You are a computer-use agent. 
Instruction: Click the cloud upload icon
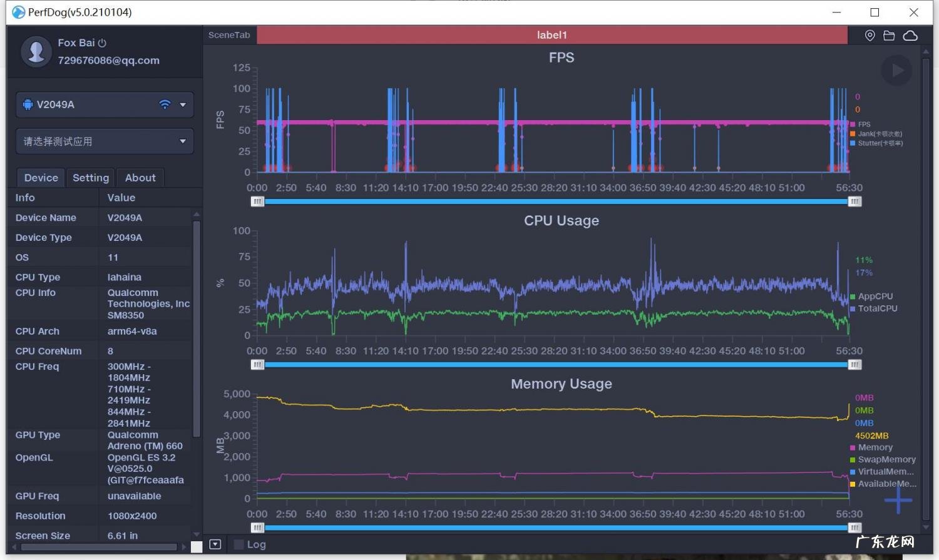click(910, 36)
